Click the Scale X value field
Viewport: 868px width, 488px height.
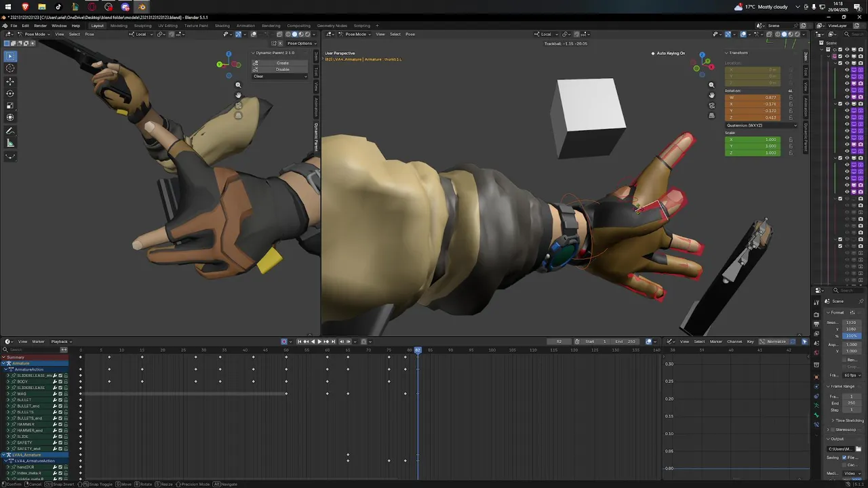coord(753,140)
